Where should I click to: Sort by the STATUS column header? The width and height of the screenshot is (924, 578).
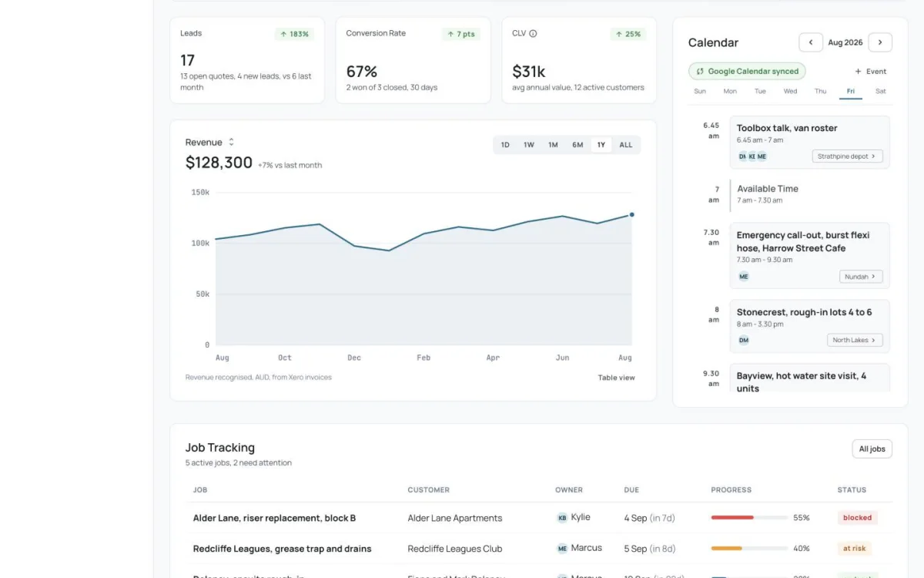pos(852,490)
